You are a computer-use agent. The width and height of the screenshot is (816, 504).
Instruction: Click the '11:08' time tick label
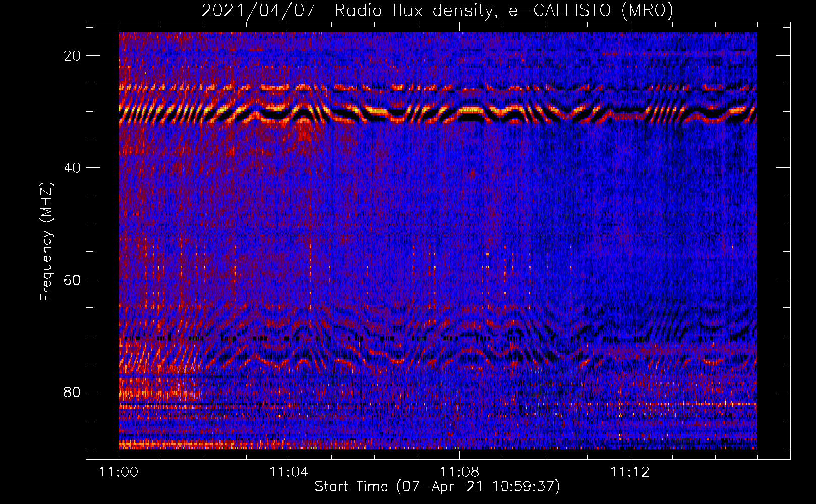pos(459,472)
